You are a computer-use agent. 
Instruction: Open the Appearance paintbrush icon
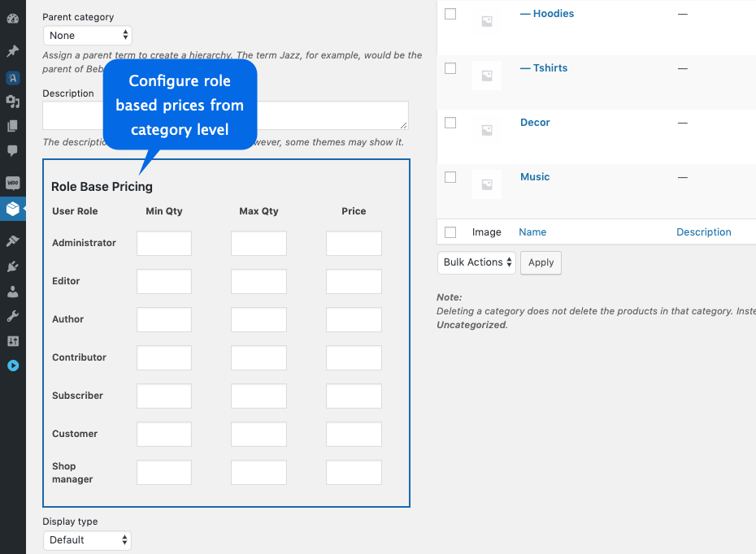[x=12, y=241]
